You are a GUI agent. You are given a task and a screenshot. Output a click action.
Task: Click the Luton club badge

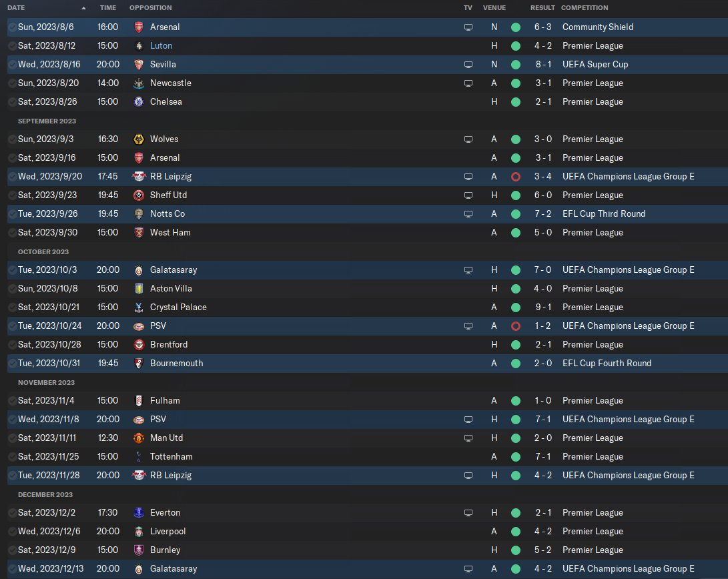point(139,46)
